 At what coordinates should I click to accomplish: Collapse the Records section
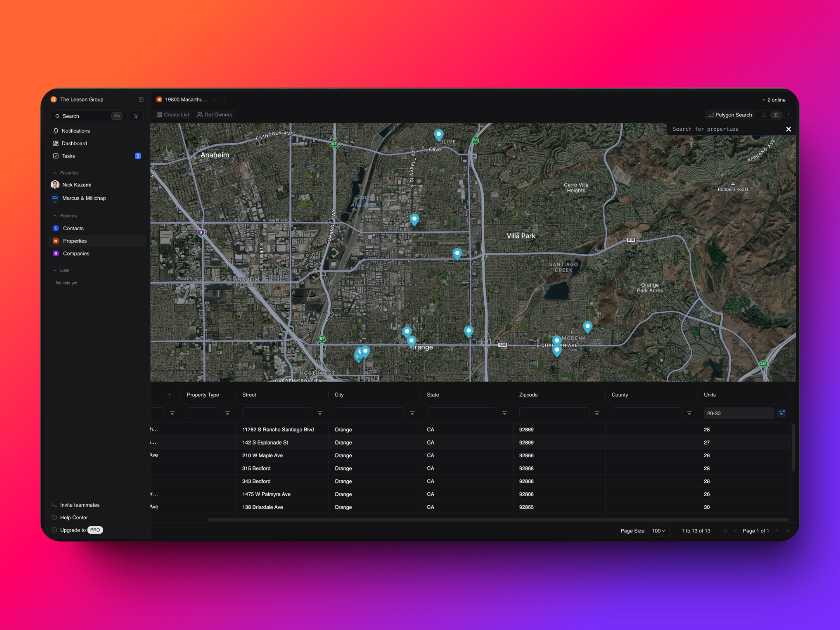55,216
